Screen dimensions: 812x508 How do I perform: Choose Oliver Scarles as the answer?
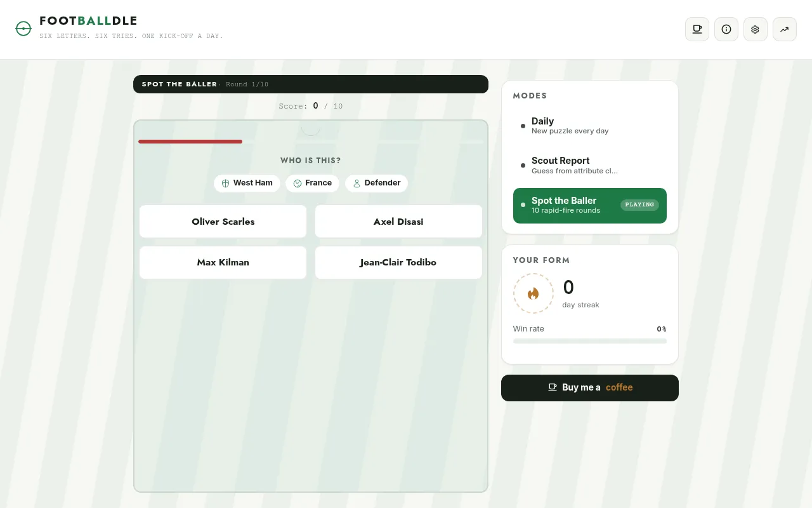[x=223, y=222]
